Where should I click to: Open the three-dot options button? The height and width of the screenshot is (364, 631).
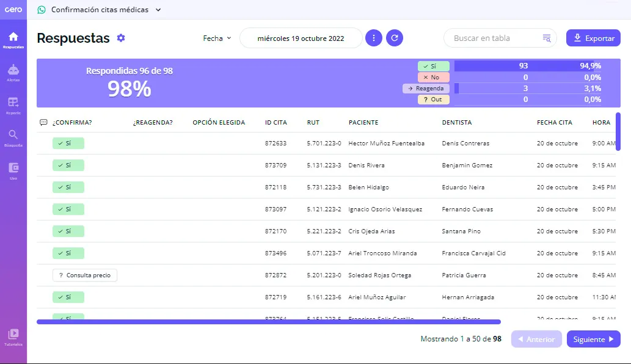pyautogui.click(x=373, y=38)
